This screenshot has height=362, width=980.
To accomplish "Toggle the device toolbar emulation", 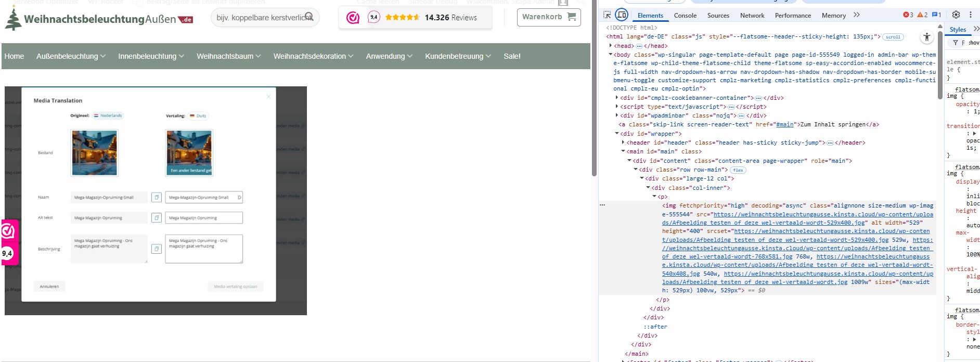I will [x=622, y=15].
